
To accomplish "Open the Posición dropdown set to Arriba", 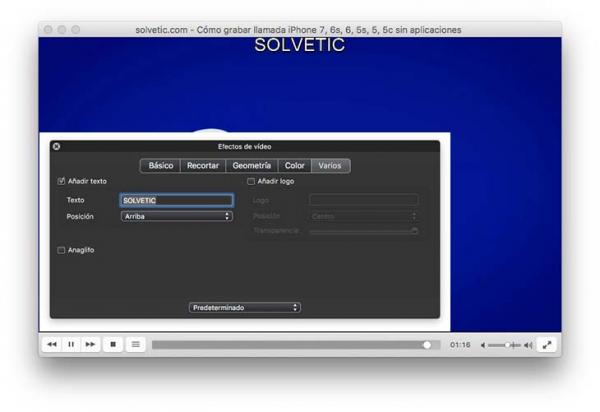I will click(x=177, y=217).
